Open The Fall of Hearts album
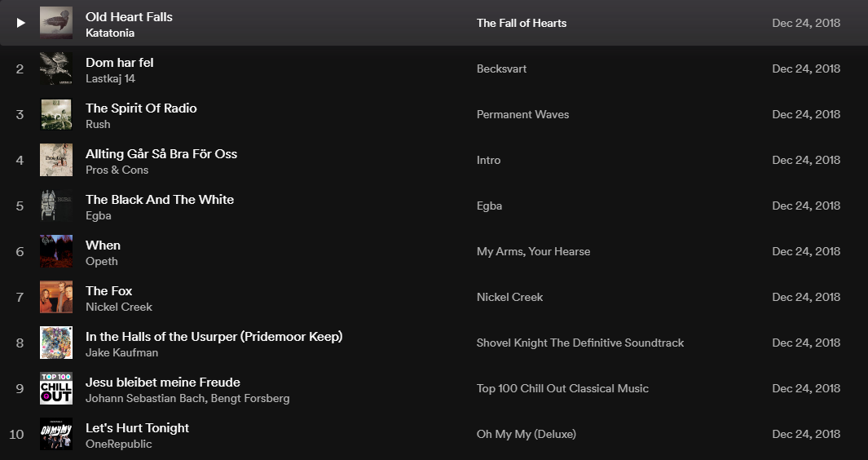This screenshot has height=460, width=868. (x=522, y=23)
